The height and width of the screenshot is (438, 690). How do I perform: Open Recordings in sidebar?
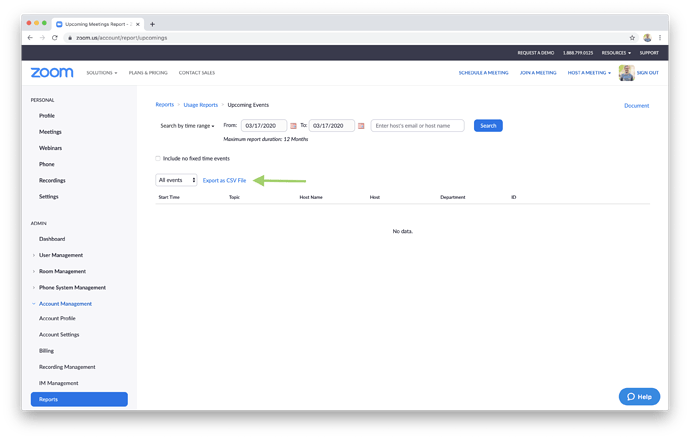(x=52, y=180)
